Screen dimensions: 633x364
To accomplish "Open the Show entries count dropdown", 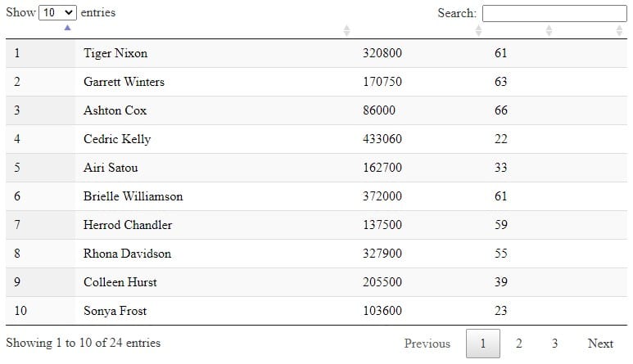I will pos(57,12).
